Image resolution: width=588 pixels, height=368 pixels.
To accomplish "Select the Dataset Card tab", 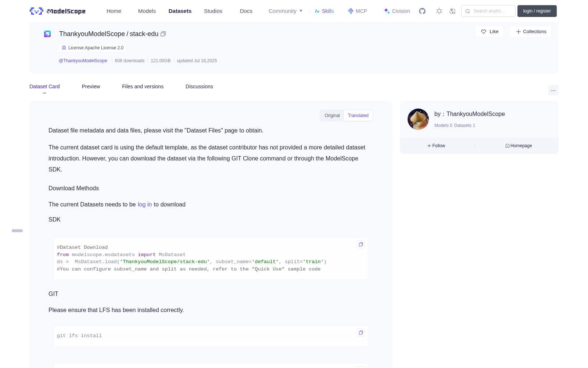I will click(x=44, y=86).
